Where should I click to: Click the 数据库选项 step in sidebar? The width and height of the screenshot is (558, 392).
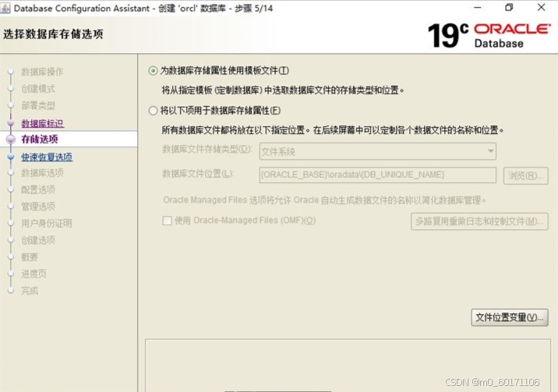pos(42,172)
